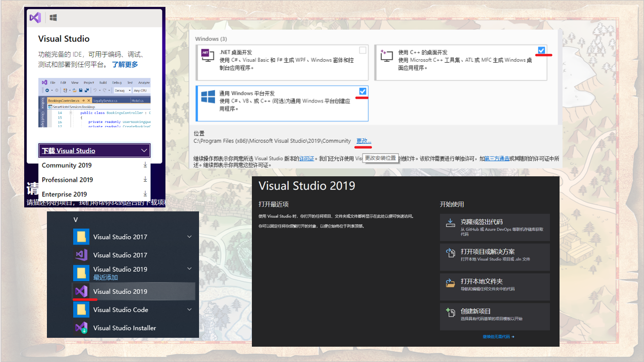Click the Windows logo beside Visual Studio logo
This screenshot has width=644, height=362.
click(53, 18)
